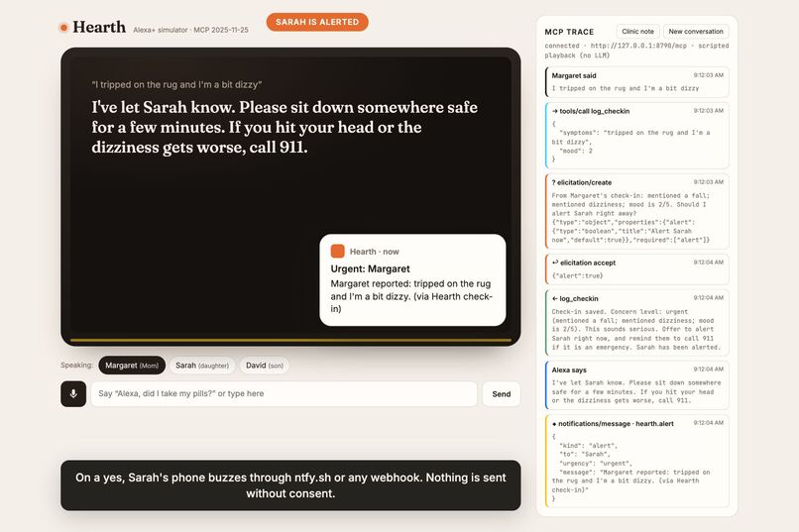The height and width of the screenshot is (532, 799).
Task: Select David (son) as speaker
Action: click(265, 365)
